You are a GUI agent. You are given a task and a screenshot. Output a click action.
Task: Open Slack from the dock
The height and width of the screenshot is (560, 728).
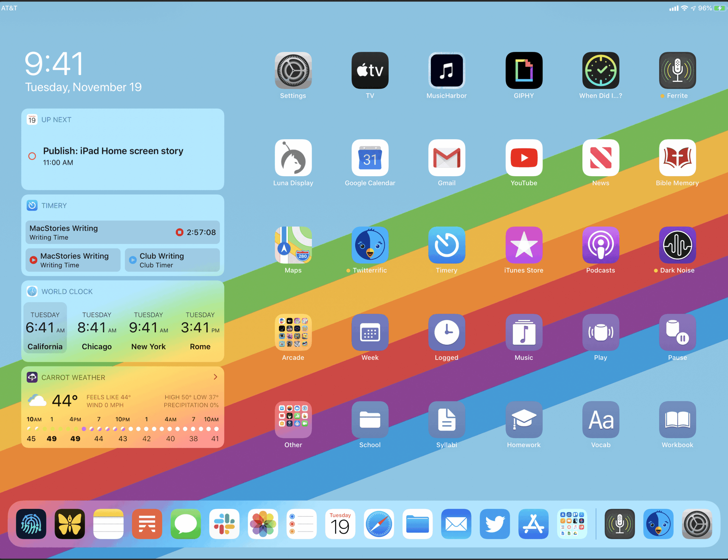[x=224, y=523]
